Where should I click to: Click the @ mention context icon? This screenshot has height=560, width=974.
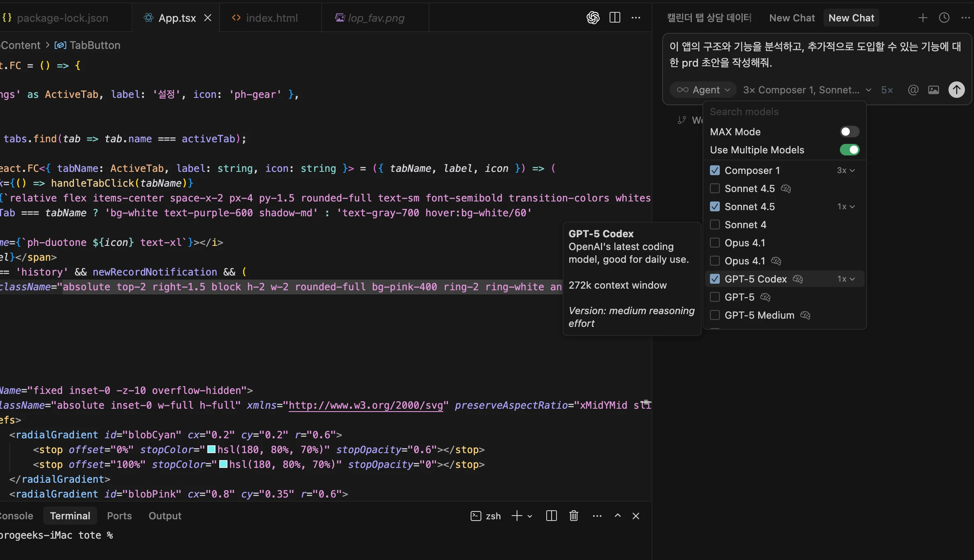coord(913,90)
